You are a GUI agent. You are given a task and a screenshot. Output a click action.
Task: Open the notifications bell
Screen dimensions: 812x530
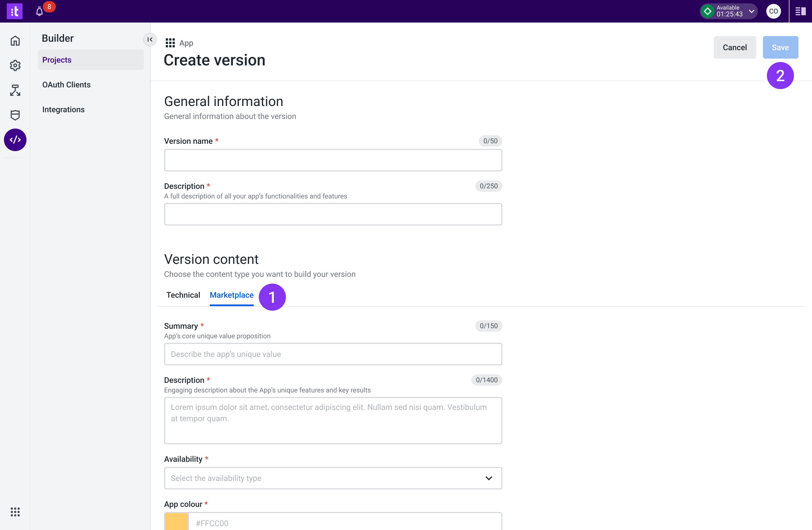point(39,12)
